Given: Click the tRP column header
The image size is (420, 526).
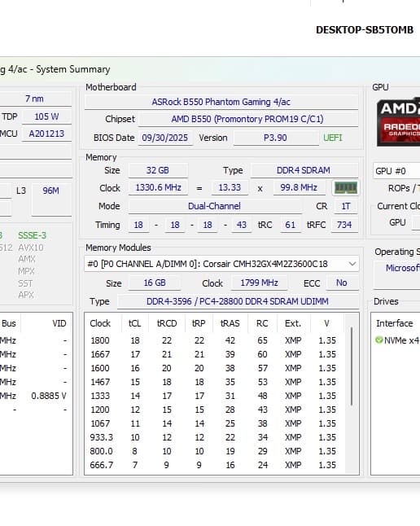Looking at the screenshot, I should [x=199, y=323].
